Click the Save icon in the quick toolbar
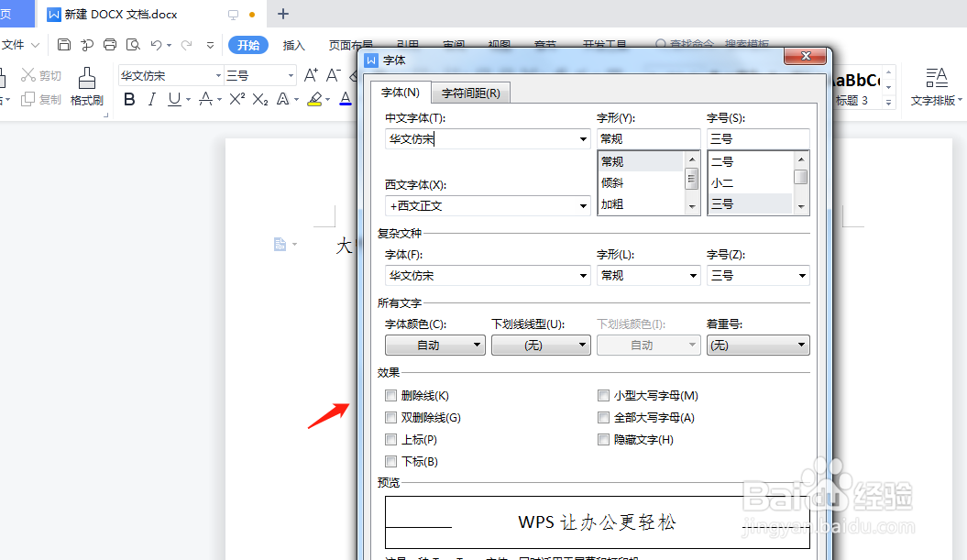Viewport: 967px width, 560px height. [x=63, y=44]
